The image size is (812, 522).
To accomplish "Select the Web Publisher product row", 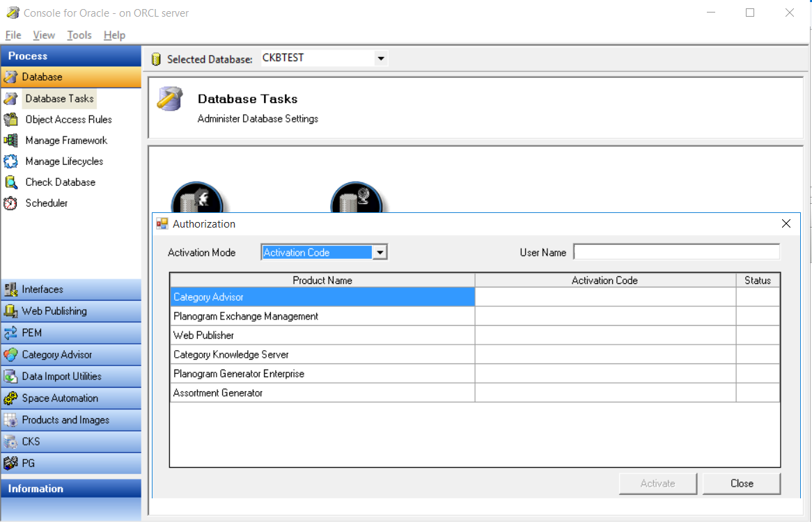I will 322,335.
